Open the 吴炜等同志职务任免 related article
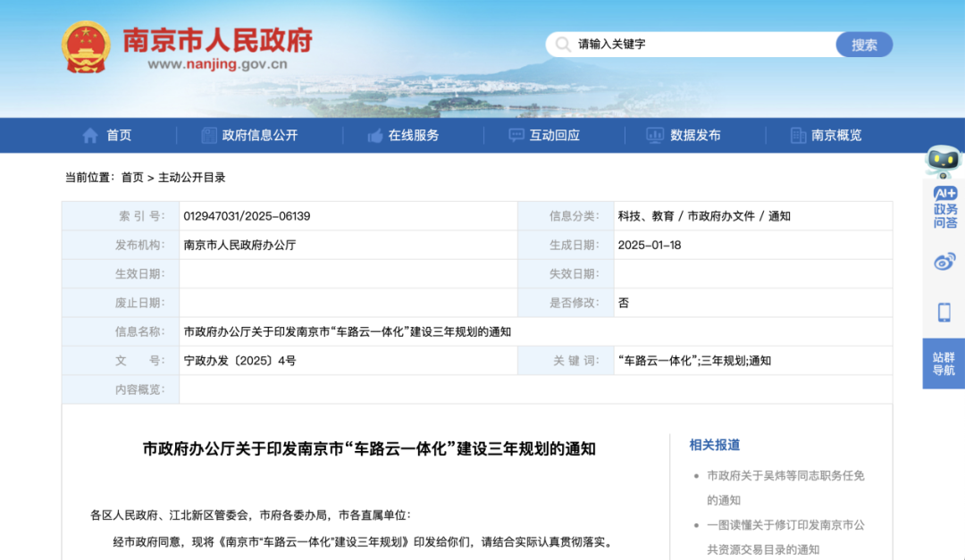The width and height of the screenshot is (965, 560). pos(785,476)
